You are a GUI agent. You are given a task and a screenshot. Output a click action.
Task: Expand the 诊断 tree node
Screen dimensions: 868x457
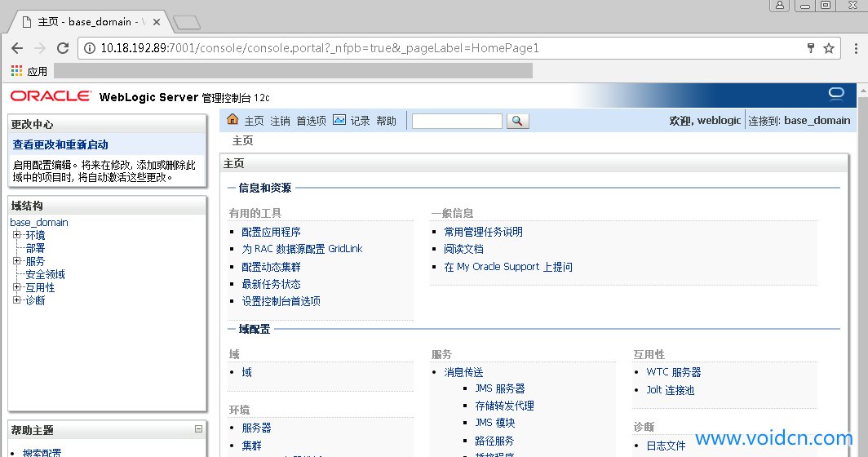(x=16, y=300)
